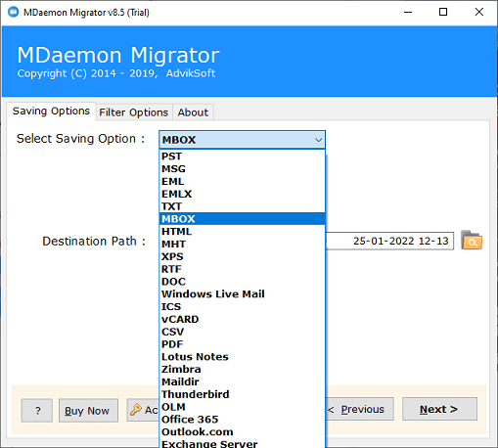Screen dimensions: 498x448
Task: Switch to the Saving Options tab
Action: point(51,112)
